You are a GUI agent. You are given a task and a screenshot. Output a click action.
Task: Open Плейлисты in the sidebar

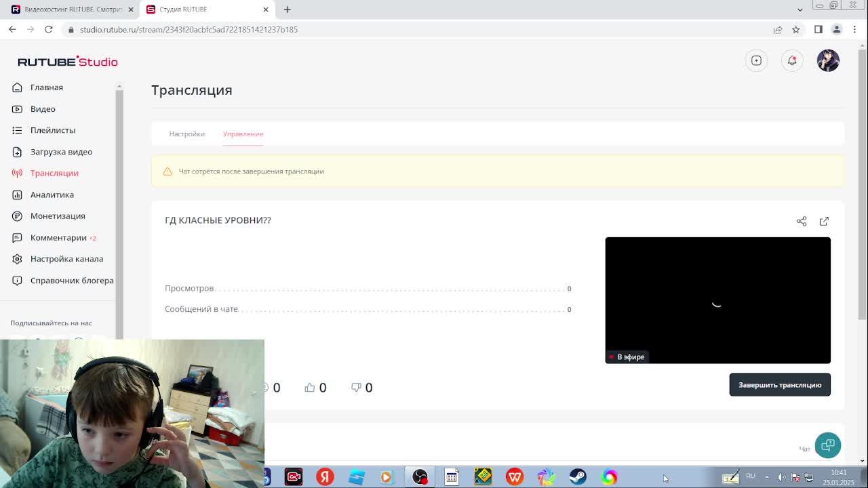pos(53,130)
